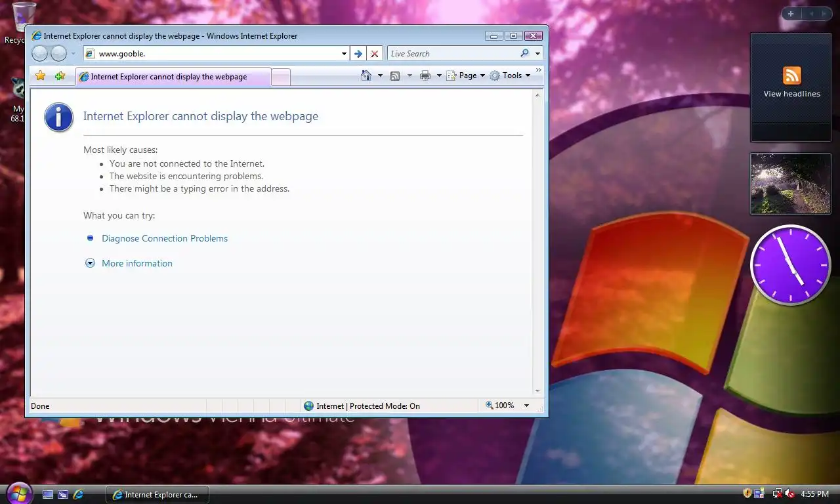Expand the More information arrow icon
The image size is (840, 504).
click(90, 263)
